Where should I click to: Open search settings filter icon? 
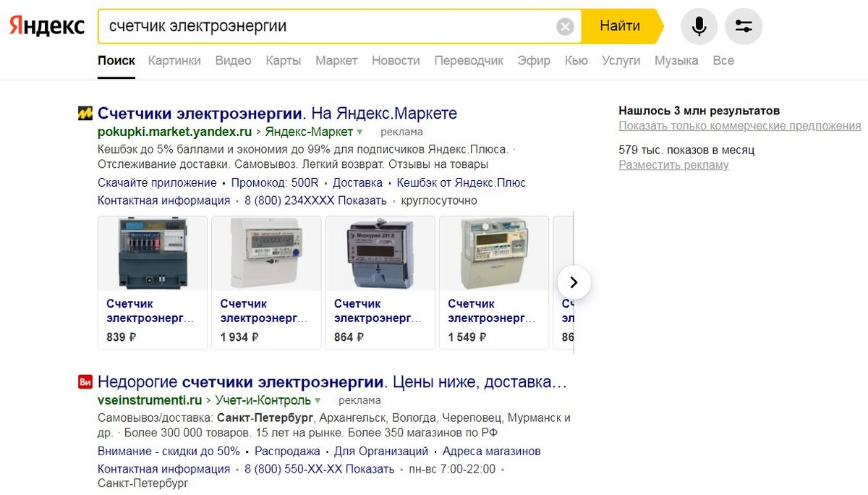(x=744, y=26)
